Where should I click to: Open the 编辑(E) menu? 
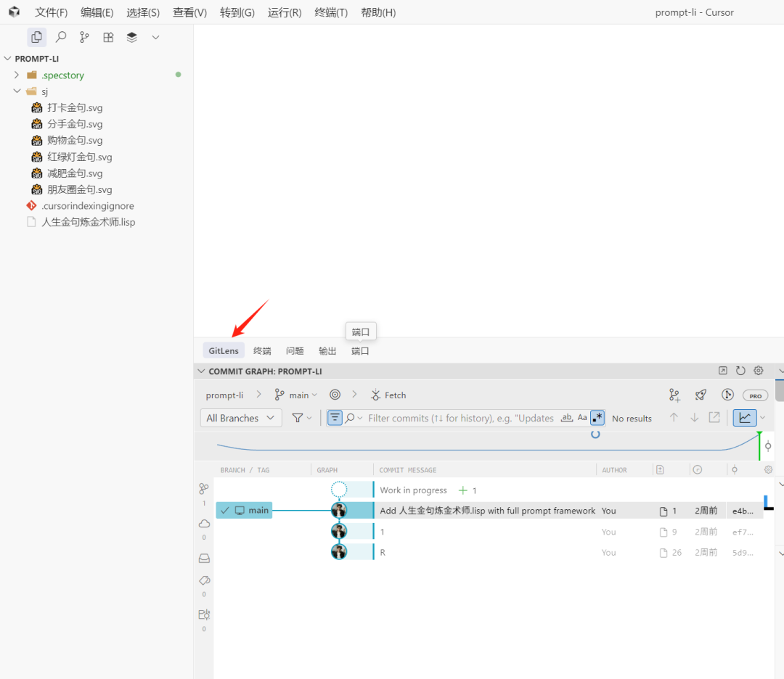point(97,12)
